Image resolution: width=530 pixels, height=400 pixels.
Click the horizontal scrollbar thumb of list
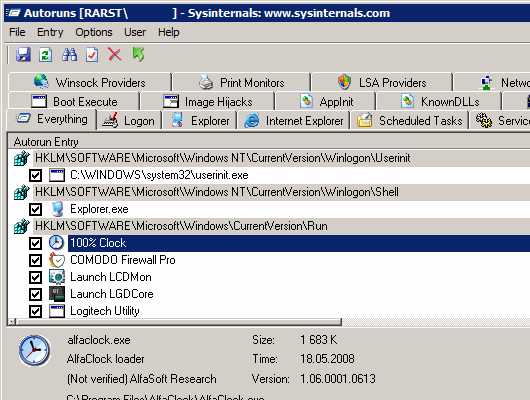pyautogui.click(x=179, y=322)
